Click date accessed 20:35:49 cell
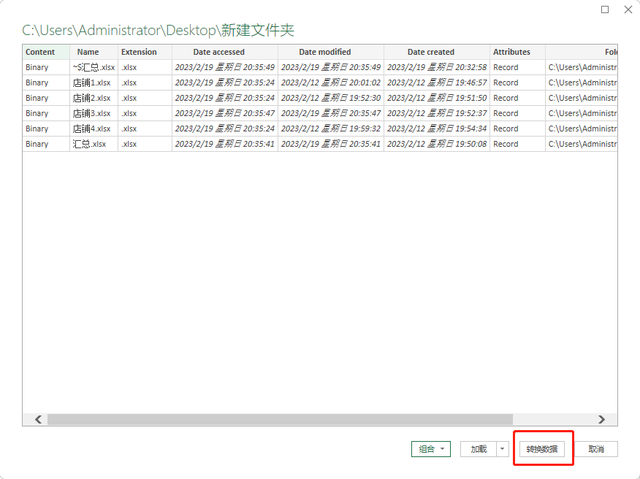This screenshot has width=640, height=479. pos(225,67)
